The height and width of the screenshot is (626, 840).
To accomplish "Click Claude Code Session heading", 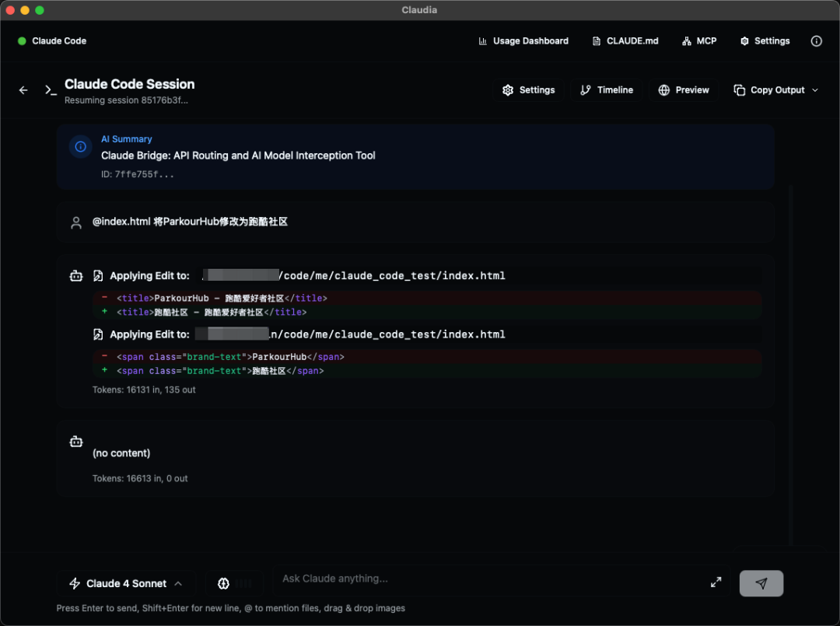I will point(130,84).
